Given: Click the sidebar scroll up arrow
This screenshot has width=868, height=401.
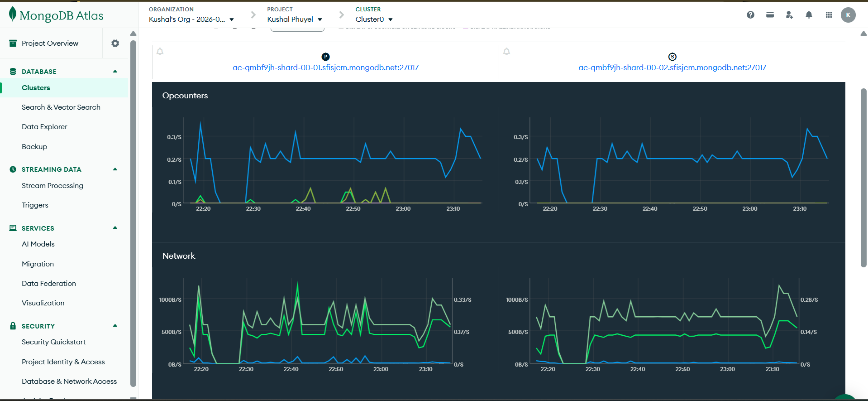Looking at the screenshot, I should 133,34.
